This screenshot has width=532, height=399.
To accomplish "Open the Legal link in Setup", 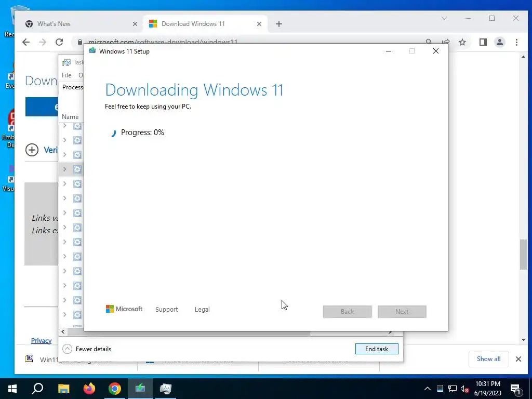I will tap(202, 310).
